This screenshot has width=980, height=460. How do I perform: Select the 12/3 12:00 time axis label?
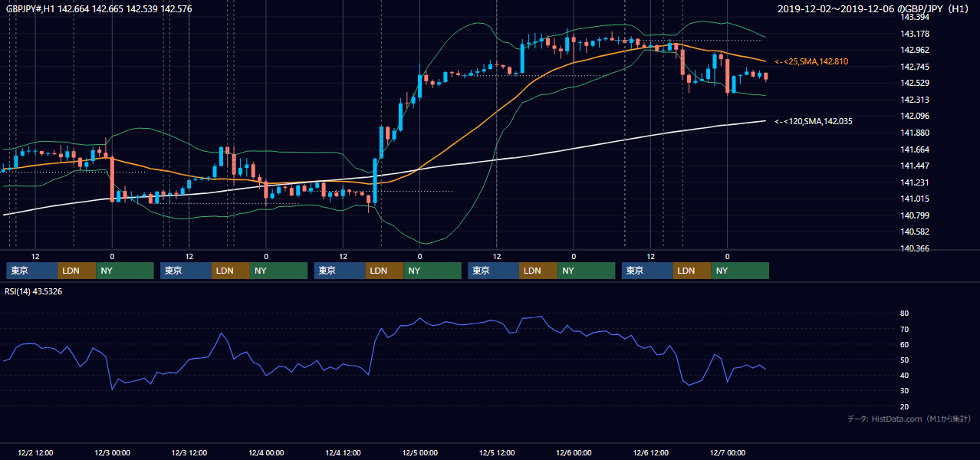(x=189, y=453)
